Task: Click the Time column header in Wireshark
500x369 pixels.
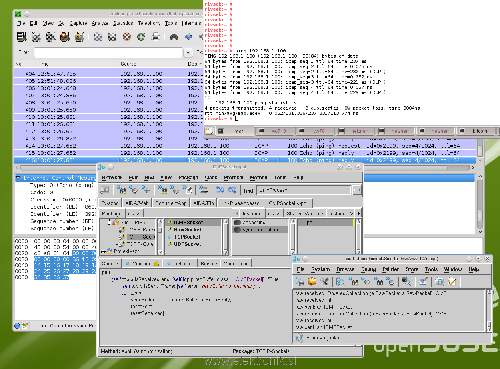Action: pyautogui.click(x=44, y=64)
